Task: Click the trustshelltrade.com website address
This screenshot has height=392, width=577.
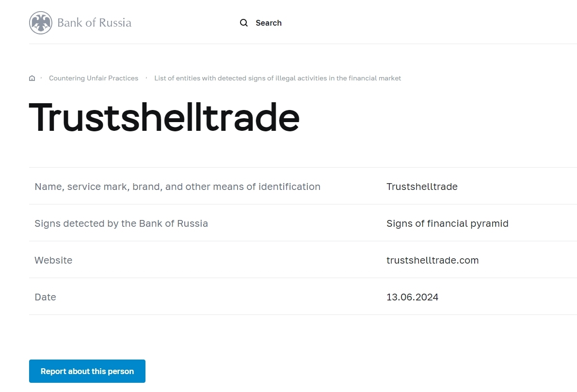Action: tap(433, 260)
